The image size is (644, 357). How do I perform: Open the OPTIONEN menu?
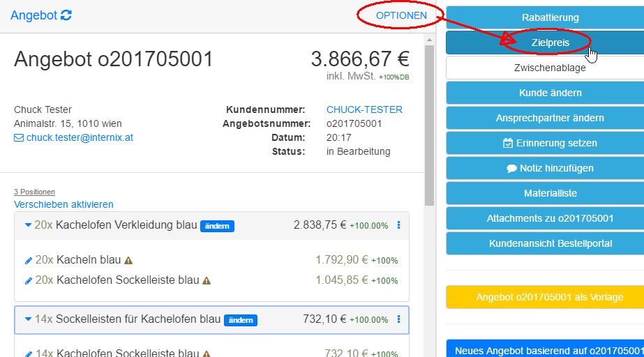click(x=401, y=15)
